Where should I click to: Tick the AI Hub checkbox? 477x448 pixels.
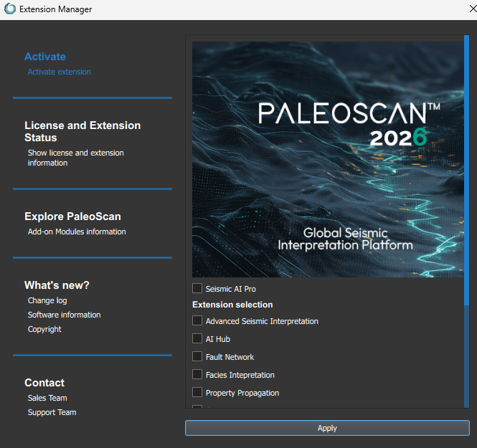(x=197, y=338)
